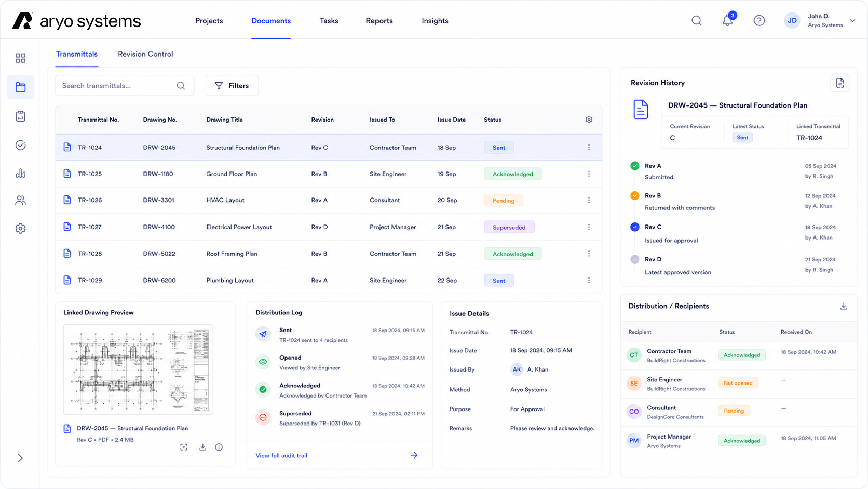Open the Reports menu item
This screenshot has height=489, width=868.
coord(379,21)
